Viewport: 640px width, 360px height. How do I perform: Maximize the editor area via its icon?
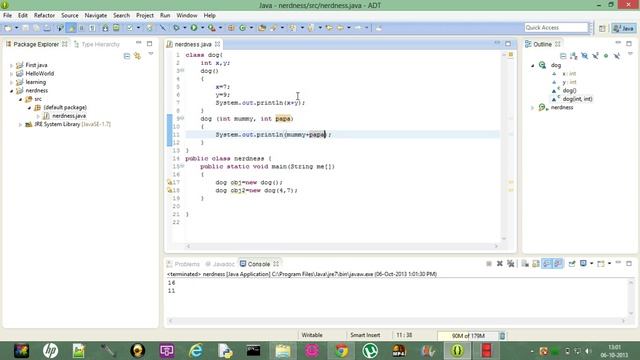[x=508, y=44]
